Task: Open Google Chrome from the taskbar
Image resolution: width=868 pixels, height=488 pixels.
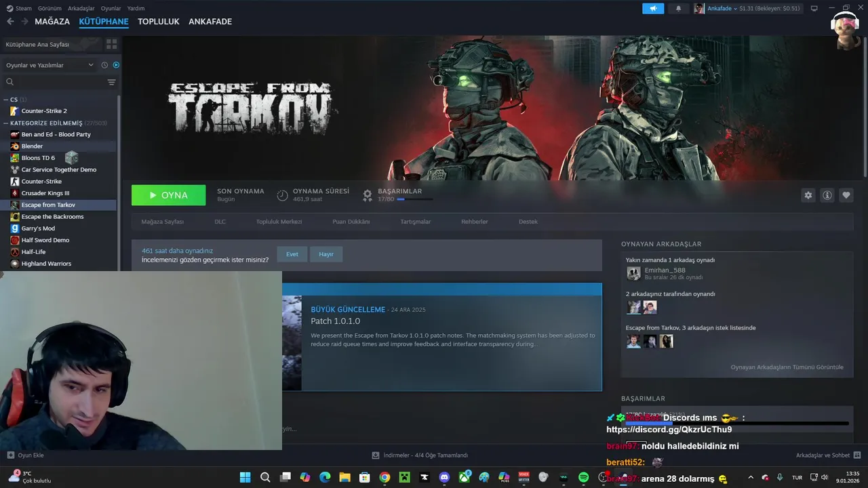Action: click(x=384, y=477)
